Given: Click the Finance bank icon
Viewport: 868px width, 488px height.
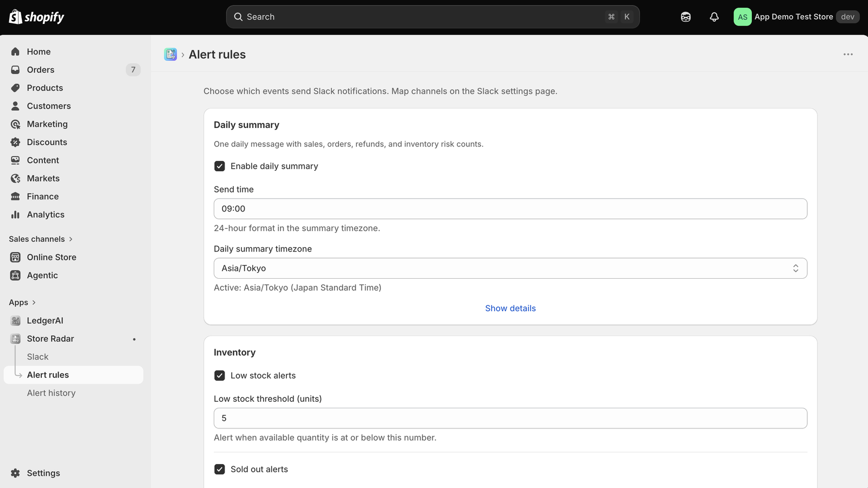Looking at the screenshot, I should pos(15,196).
